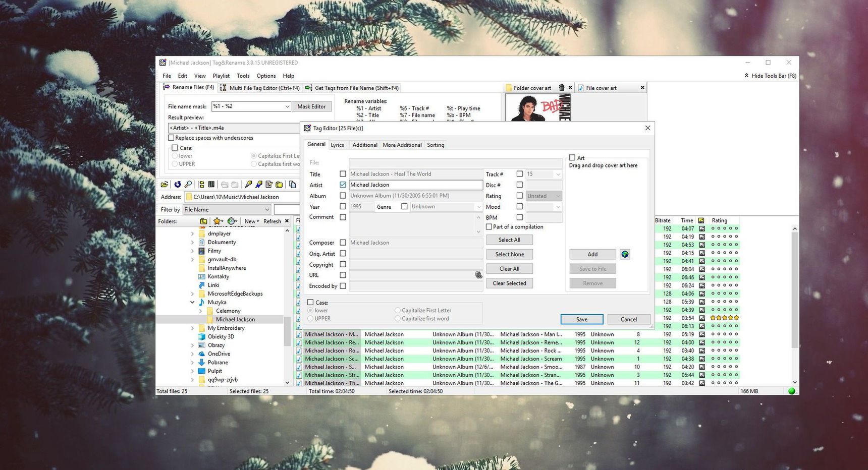Screen dimensions: 868x470
Task: Open the Mood dropdown
Action: point(558,207)
